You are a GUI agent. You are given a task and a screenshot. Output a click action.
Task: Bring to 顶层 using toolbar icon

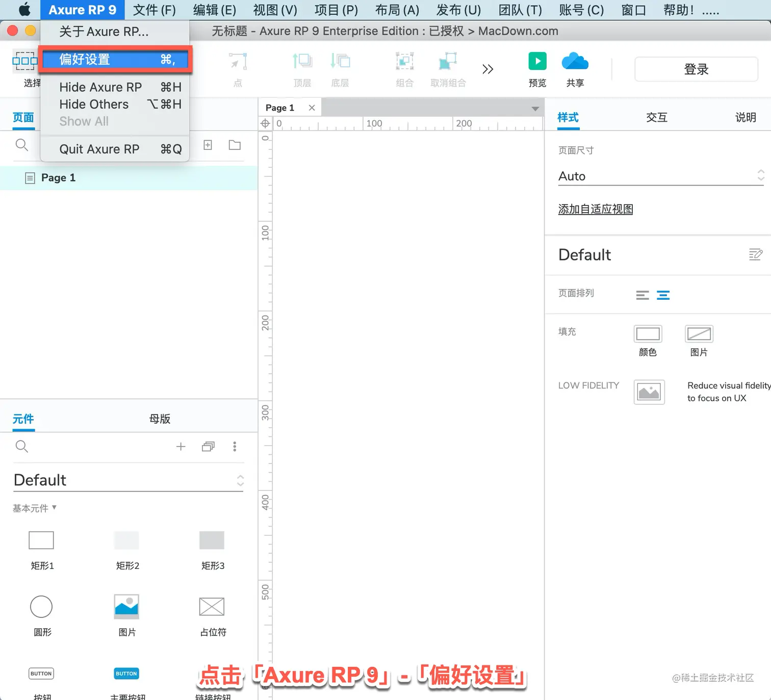coord(302,69)
